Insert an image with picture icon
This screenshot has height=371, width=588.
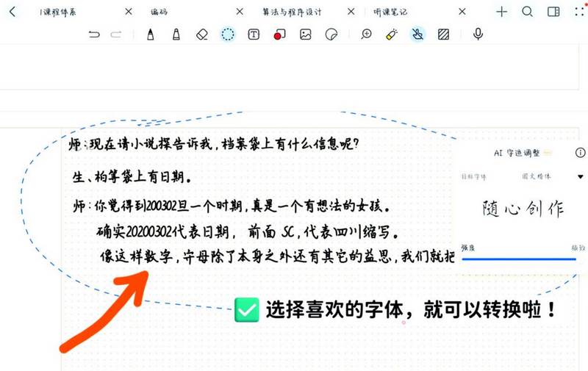coord(305,35)
